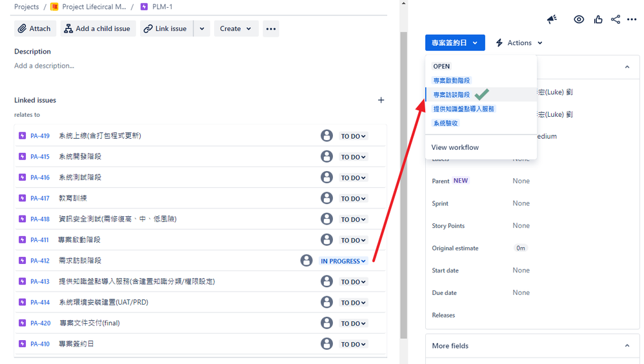
Task: Open linked issue PA-411
Action: click(x=39, y=240)
